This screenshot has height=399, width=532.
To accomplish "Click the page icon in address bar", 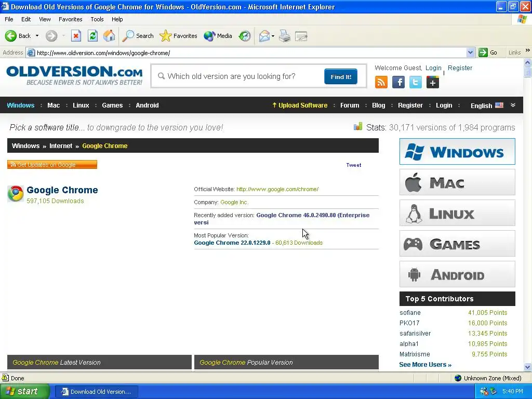I will point(31,52).
